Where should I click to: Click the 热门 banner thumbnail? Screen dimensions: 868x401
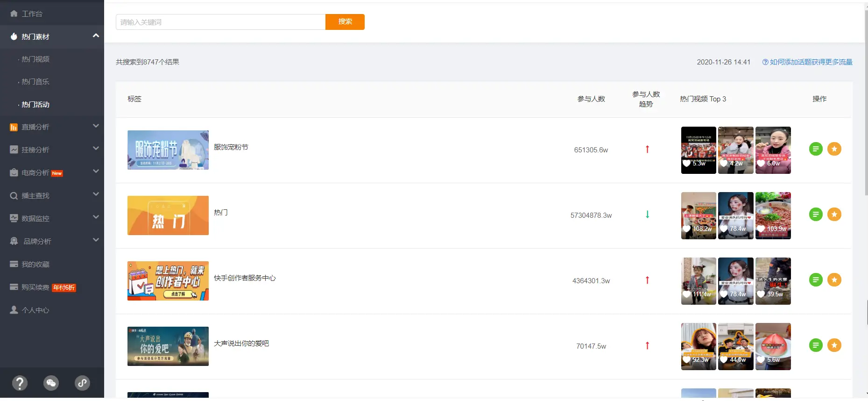(168, 215)
